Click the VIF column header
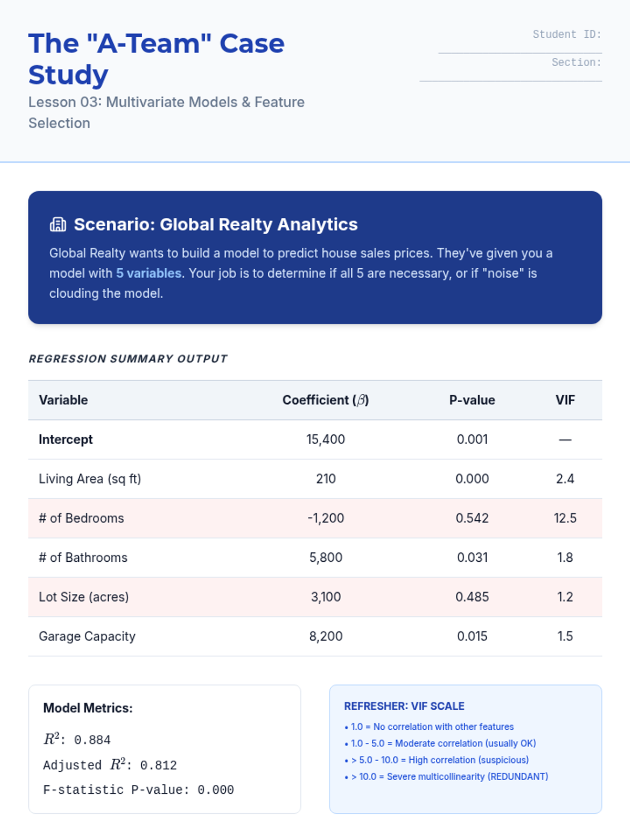Image resolution: width=630 pixels, height=840 pixels. [x=565, y=400]
